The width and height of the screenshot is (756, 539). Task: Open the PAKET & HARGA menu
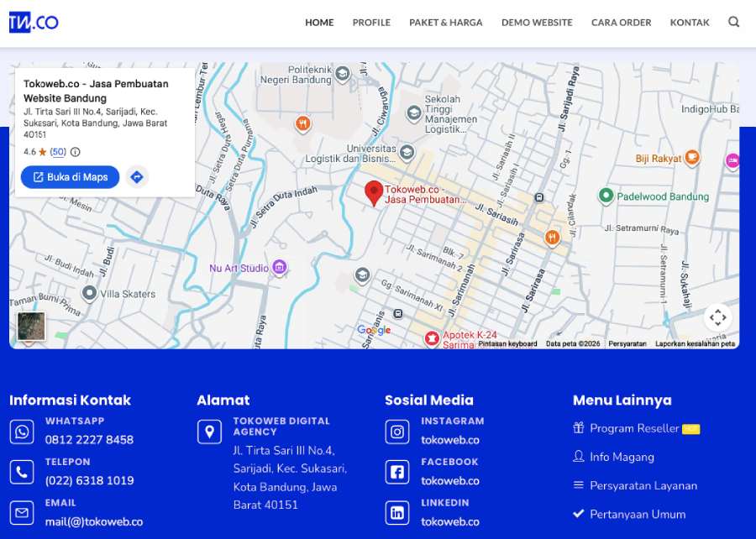(446, 23)
